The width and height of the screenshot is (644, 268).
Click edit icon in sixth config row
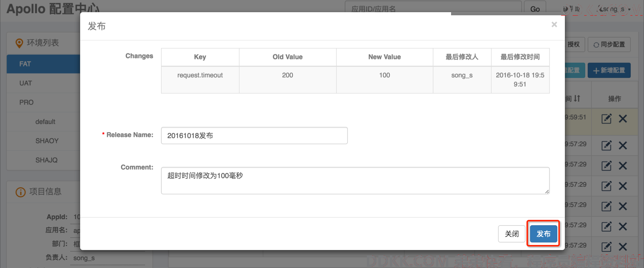coord(606,227)
